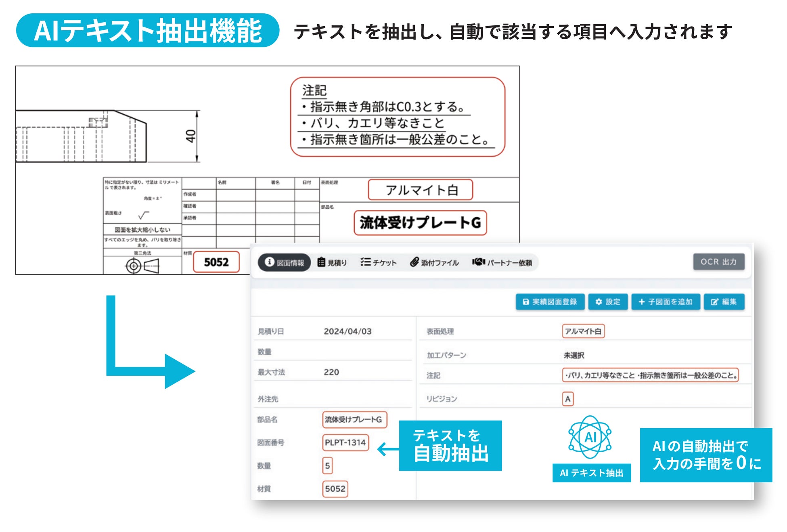Click the 表面処理 field アルマイト白
787x532 pixels.
583,331
